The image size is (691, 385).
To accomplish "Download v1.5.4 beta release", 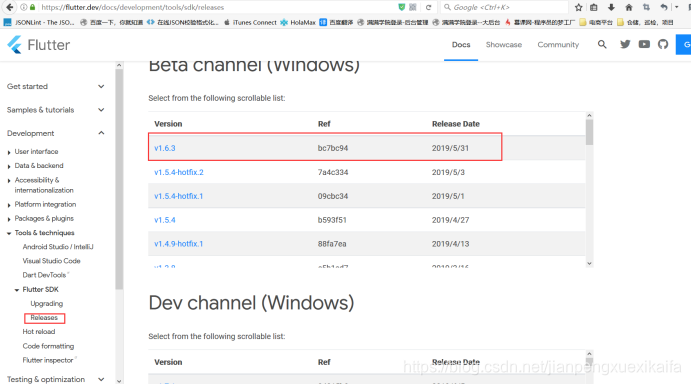I will click(x=165, y=220).
